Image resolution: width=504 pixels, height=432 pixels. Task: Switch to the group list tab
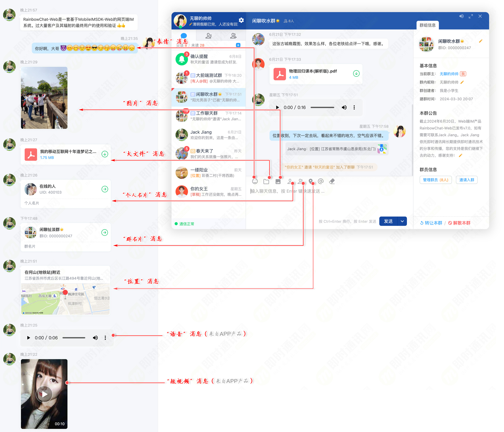click(233, 36)
